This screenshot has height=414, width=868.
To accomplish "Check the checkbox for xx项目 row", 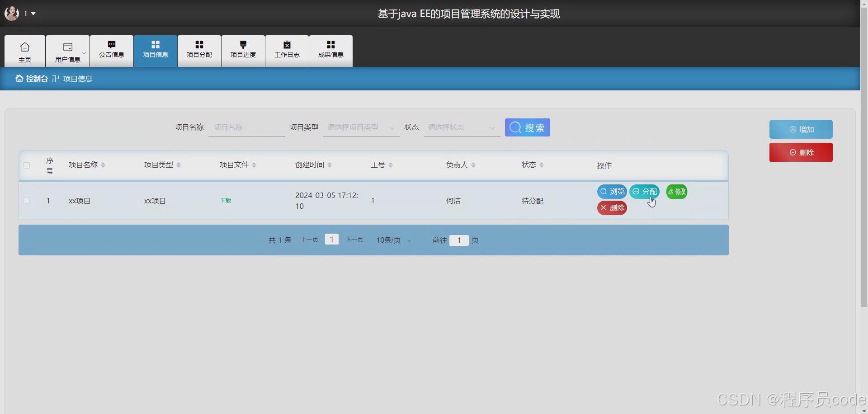I will pyautogui.click(x=26, y=201).
